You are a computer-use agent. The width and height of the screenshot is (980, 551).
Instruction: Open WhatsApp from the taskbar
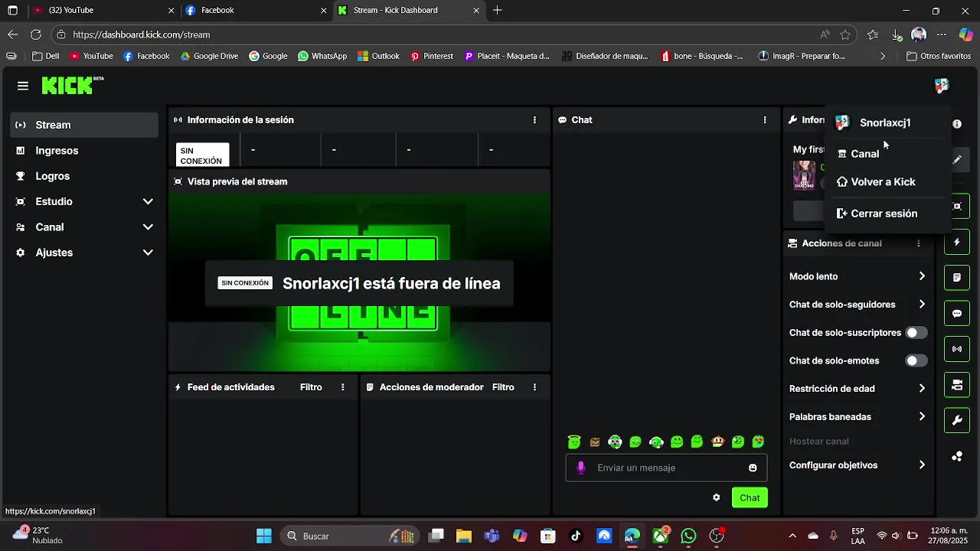tap(689, 536)
